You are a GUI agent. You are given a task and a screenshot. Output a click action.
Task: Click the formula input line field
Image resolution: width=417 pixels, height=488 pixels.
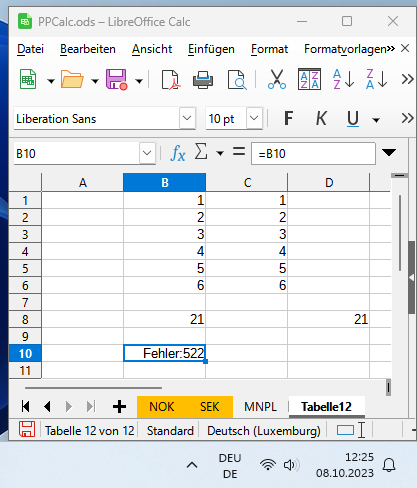click(313, 154)
